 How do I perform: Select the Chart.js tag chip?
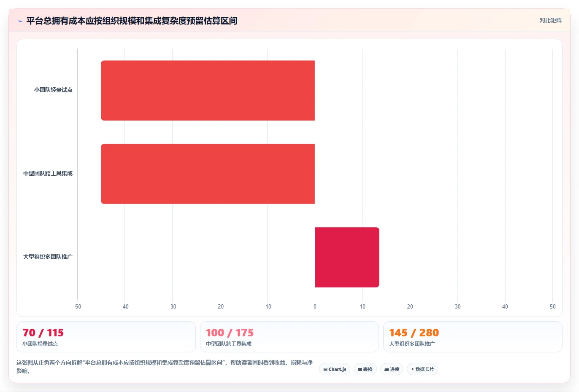(335, 369)
